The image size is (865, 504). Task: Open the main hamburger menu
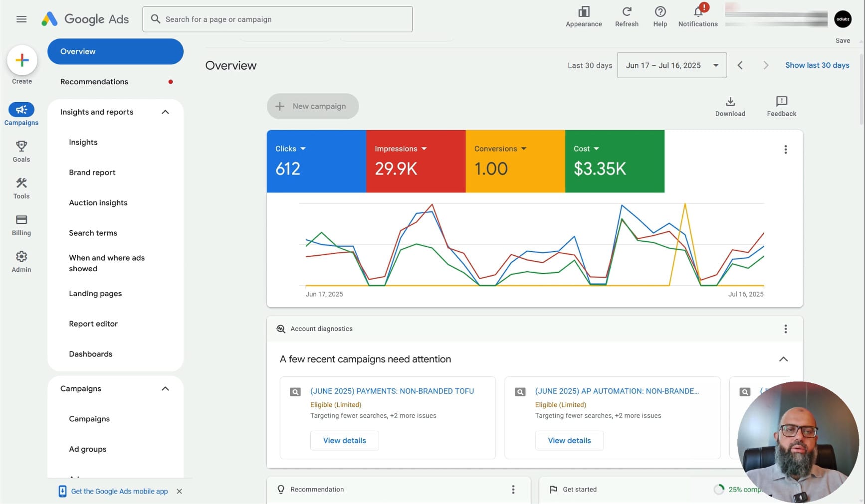pos(21,19)
